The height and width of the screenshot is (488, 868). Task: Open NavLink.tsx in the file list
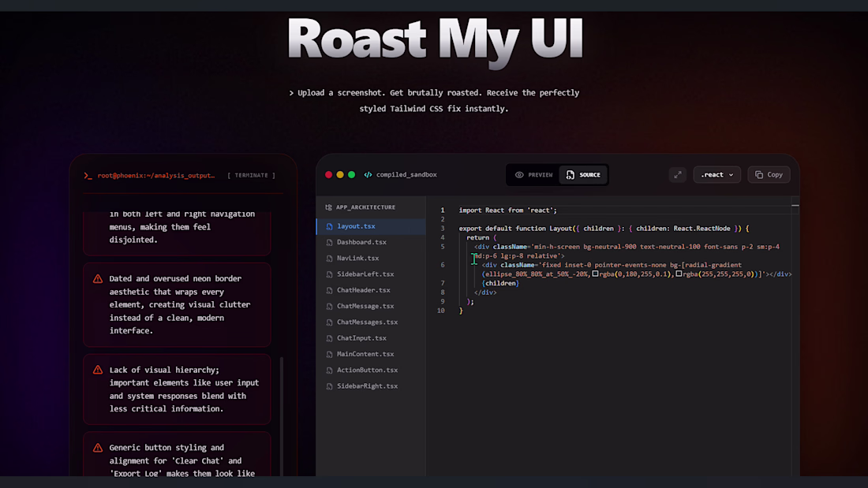pyautogui.click(x=371, y=259)
